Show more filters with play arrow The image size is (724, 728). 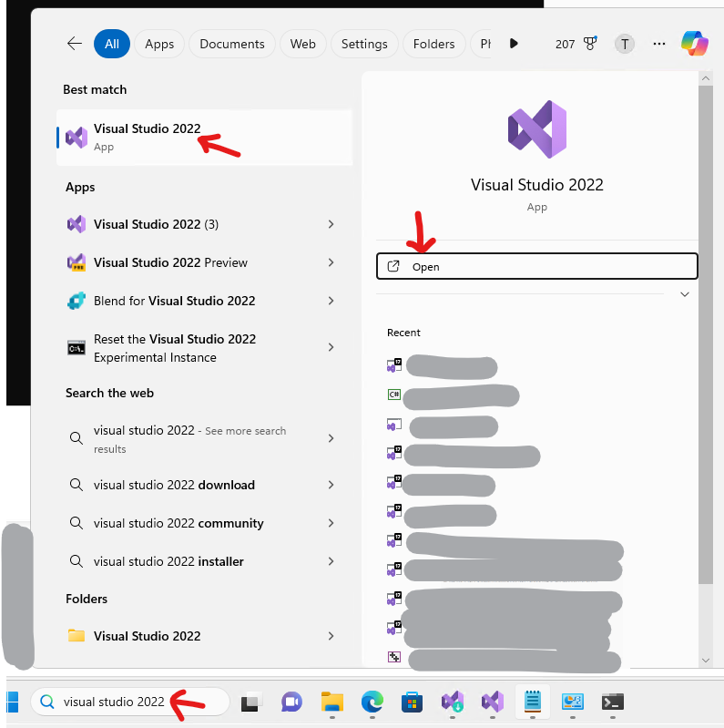514,44
